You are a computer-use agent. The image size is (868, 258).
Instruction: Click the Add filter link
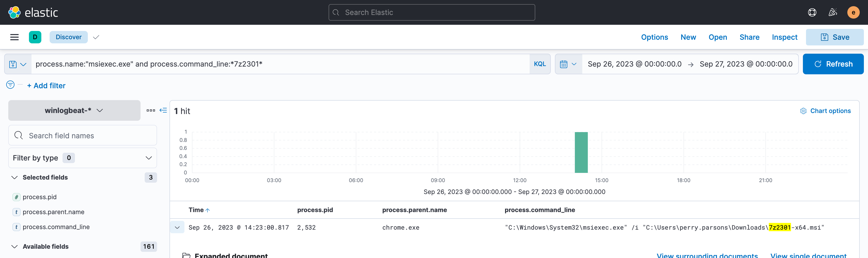click(46, 86)
